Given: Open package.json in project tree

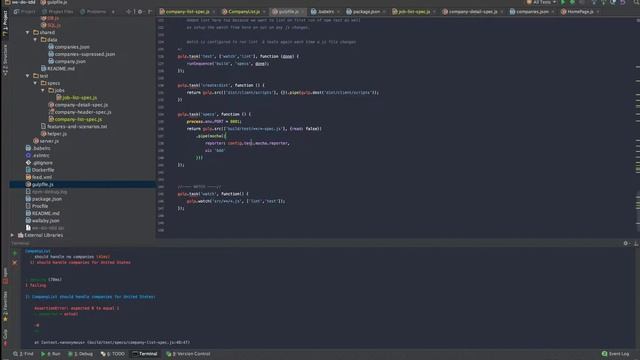Looking at the screenshot, I should [44, 199].
